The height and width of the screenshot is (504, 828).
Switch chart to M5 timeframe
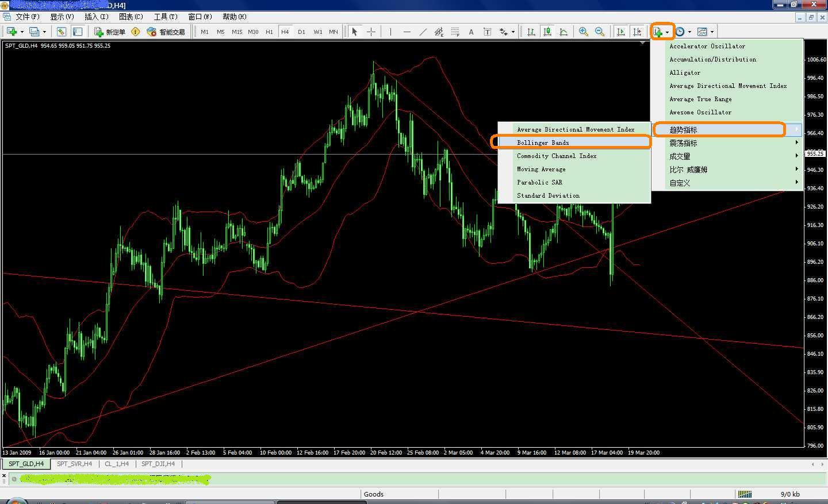click(x=221, y=32)
